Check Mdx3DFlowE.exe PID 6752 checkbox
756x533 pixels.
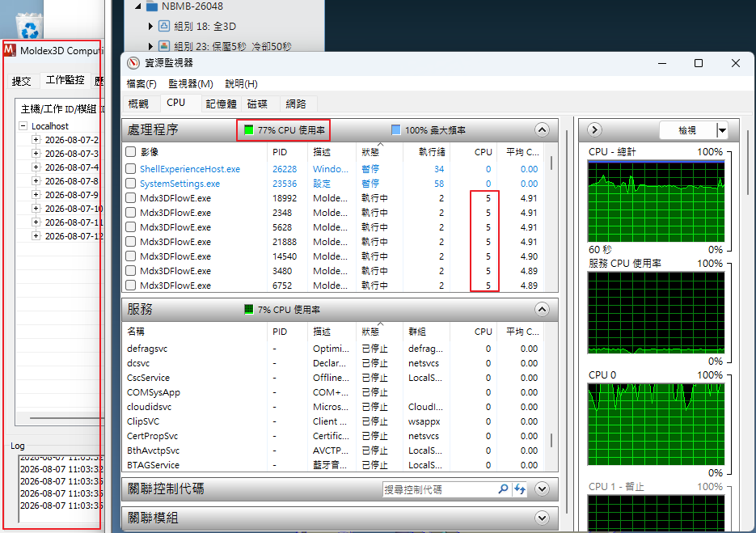(x=130, y=285)
